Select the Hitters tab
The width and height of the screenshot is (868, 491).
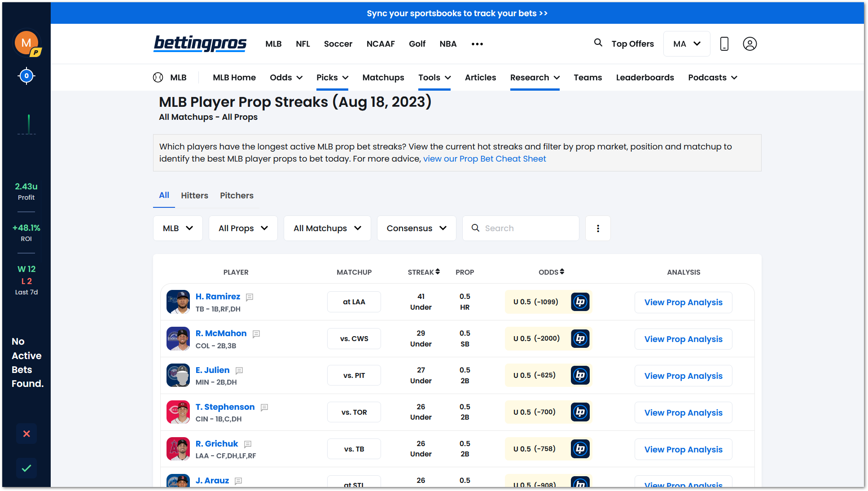tap(194, 195)
